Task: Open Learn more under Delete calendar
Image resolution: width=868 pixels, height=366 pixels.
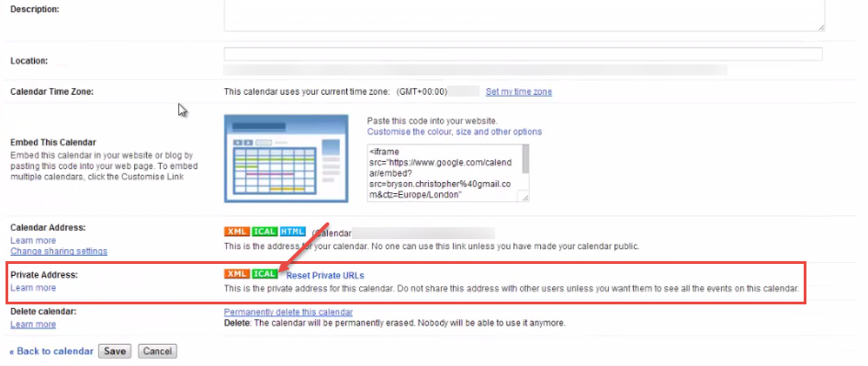Action: (33, 324)
